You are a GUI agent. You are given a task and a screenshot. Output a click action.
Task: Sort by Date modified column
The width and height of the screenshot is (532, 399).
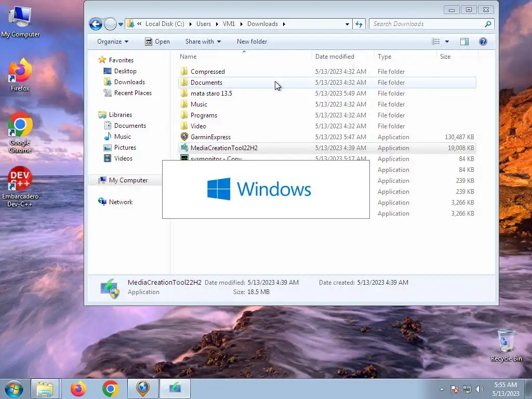(343, 57)
